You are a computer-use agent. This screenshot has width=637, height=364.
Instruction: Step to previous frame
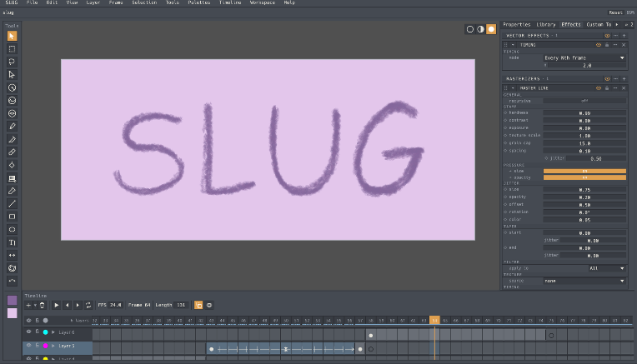point(67,305)
